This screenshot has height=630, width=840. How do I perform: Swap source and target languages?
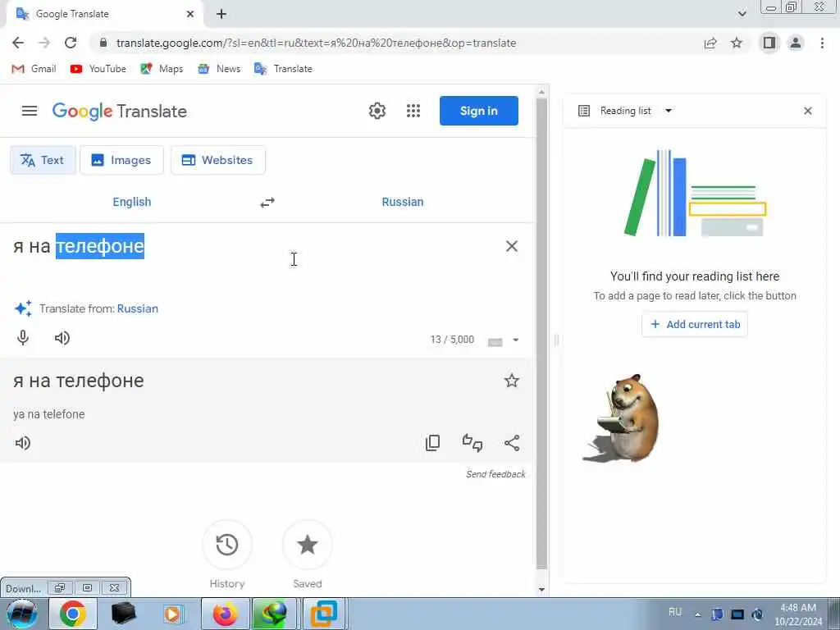[x=267, y=202]
